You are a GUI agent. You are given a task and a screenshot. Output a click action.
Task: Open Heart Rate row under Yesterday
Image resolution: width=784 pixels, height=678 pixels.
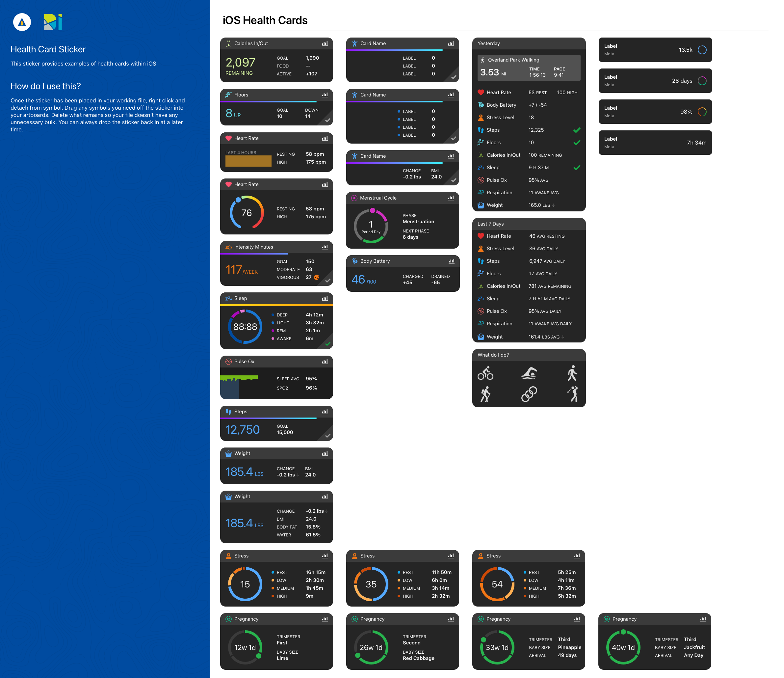pyautogui.click(x=529, y=93)
